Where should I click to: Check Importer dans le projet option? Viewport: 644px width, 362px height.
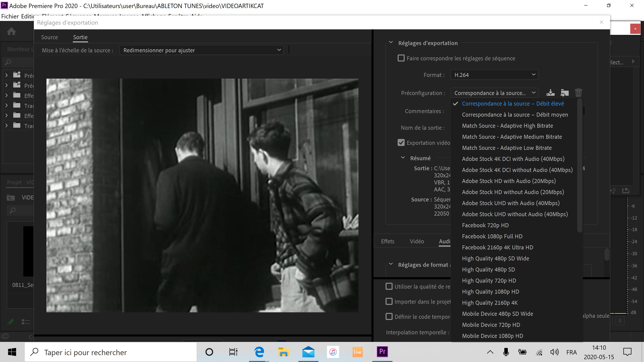389,301
